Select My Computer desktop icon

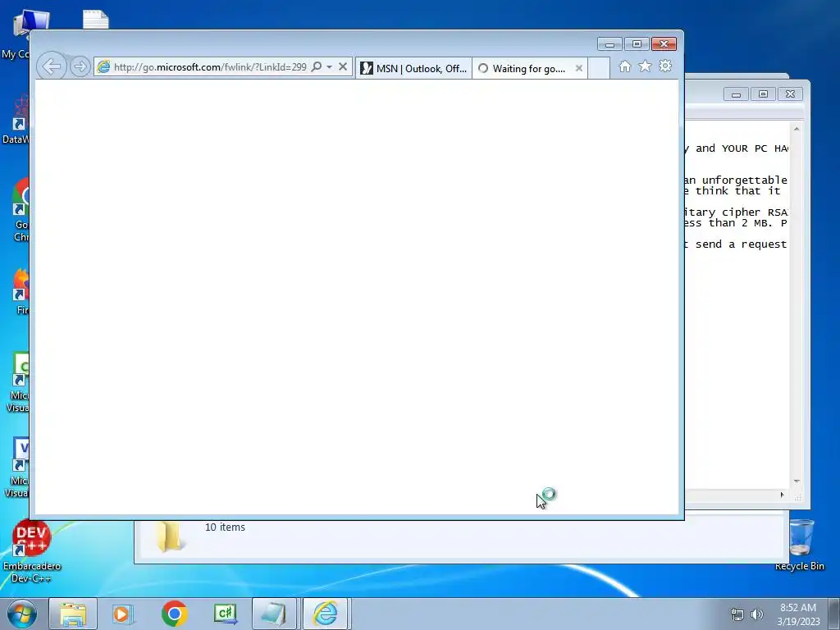click(x=22, y=34)
